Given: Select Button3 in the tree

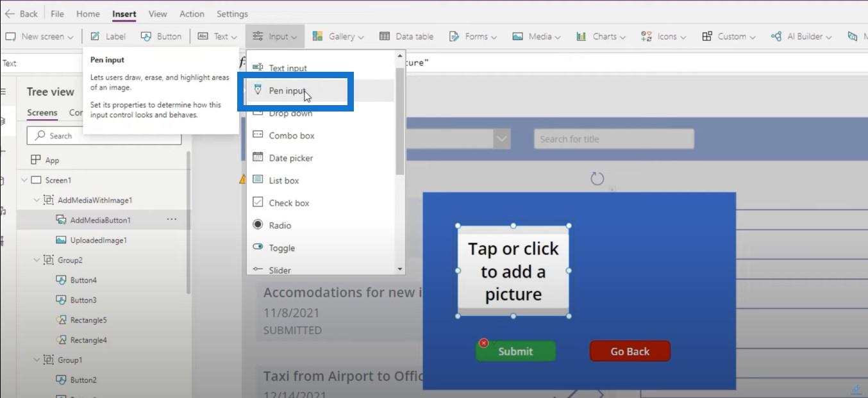Looking at the screenshot, I should click(x=83, y=300).
